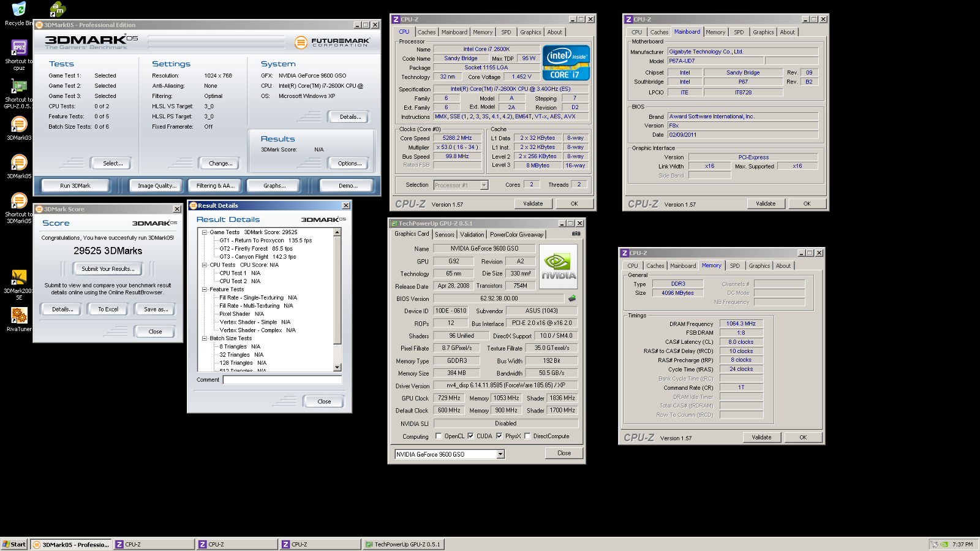Collapse the Batch Size Tests tree node

coord(205,338)
